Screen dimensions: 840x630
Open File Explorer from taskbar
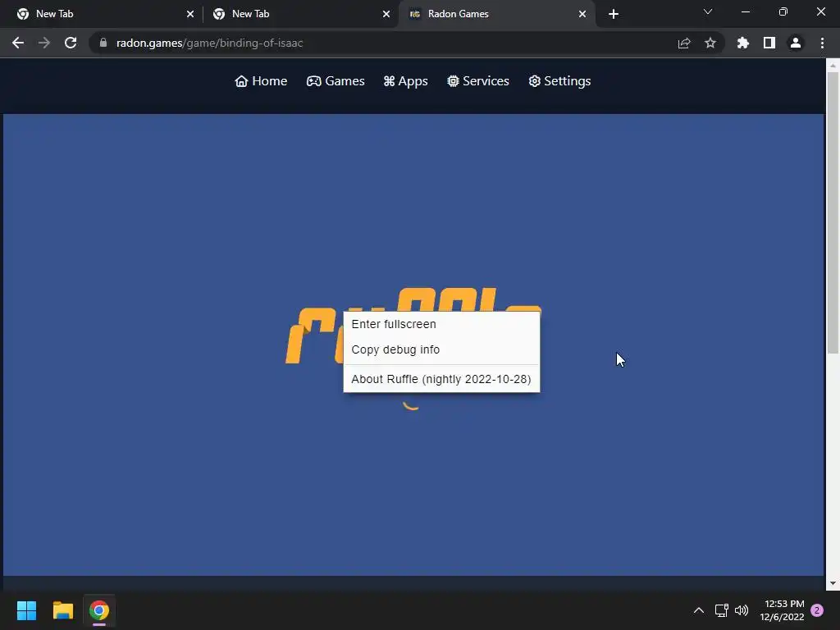point(62,610)
